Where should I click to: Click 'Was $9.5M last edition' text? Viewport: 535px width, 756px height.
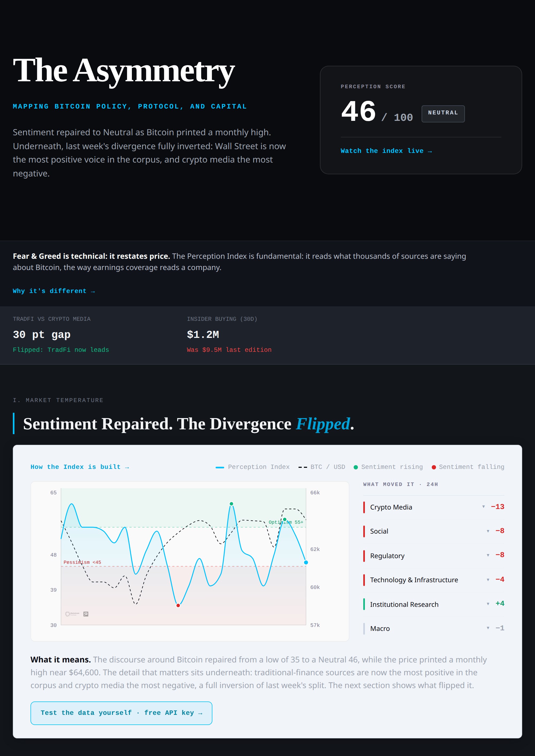pos(229,350)
